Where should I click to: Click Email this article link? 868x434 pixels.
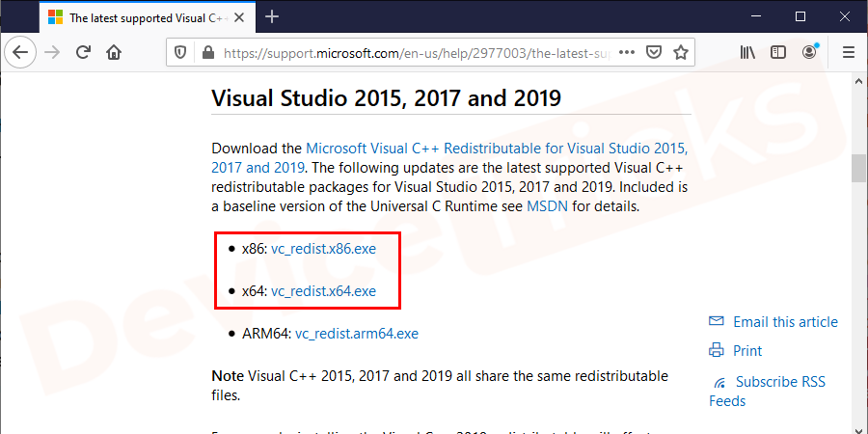point(785,321)
